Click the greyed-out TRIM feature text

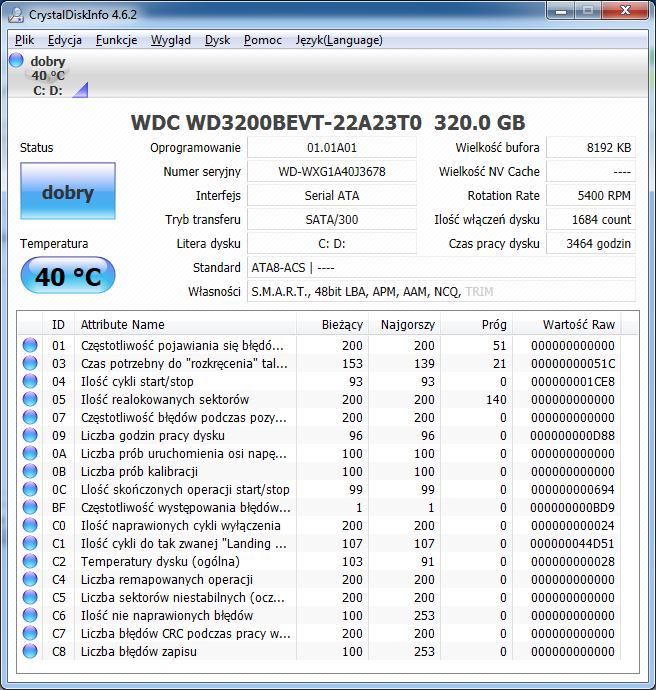pos(479,292)
